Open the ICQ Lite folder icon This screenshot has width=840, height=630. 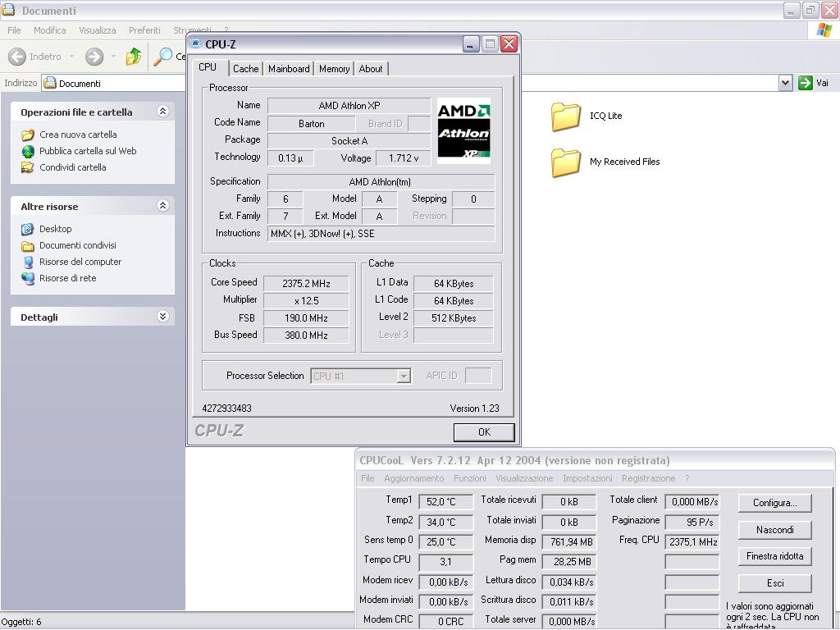565,116
